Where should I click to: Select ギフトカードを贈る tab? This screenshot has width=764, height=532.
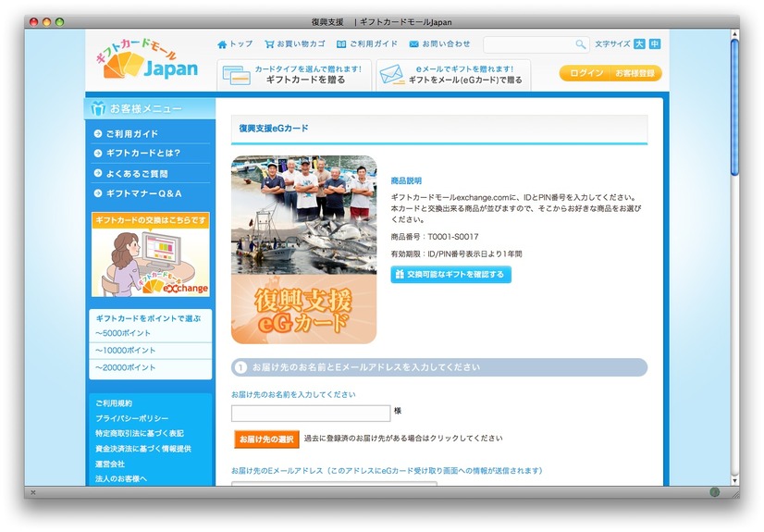(294, 75)
